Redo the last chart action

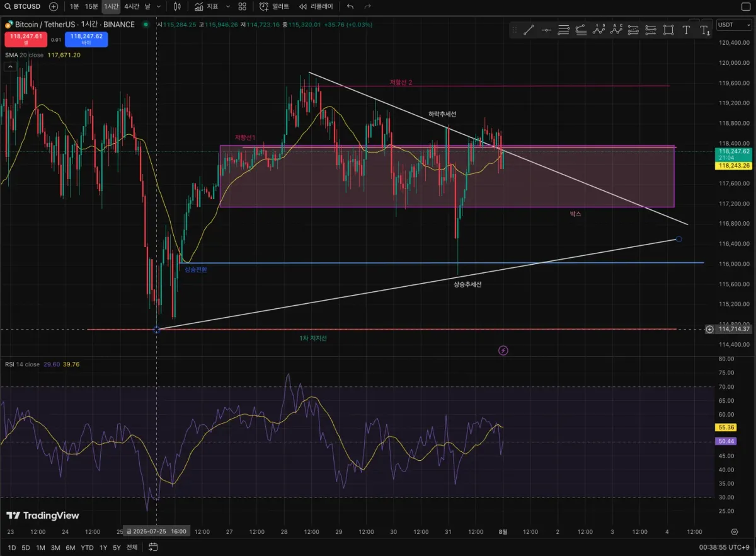[x=367, y=6]
